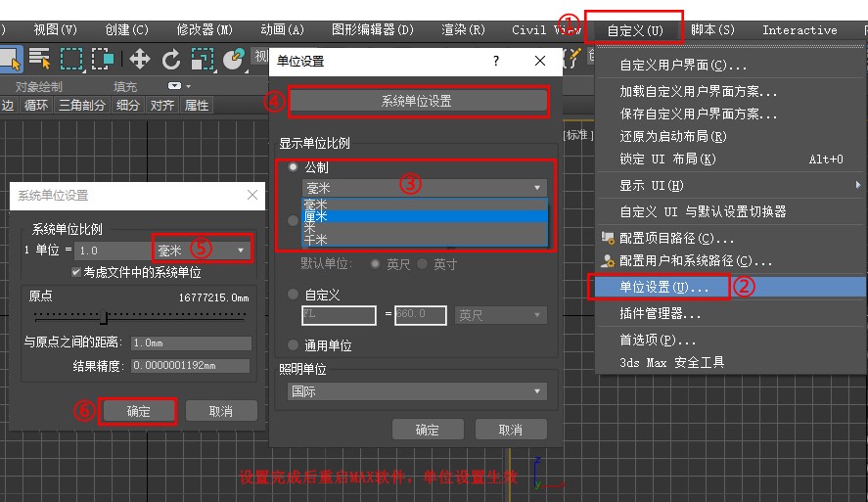The width and height of the screenshot is (868, 502).
Task: Open the 自定义(U) menu
Action: tap(634, 30)
